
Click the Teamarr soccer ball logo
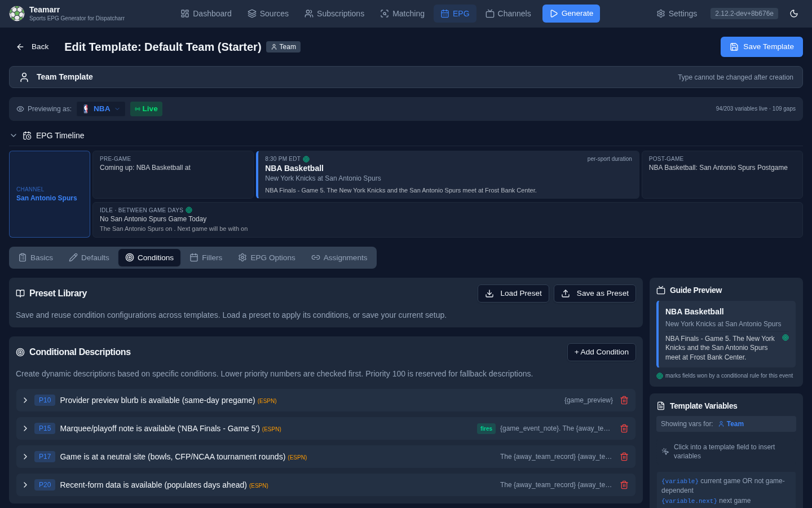tap(17, 14)
